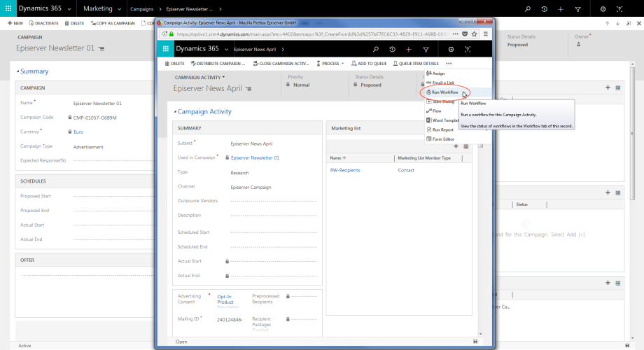Click search icon in popup Dynamics 365 bar
Screen dimensions: 644x350
375,49
